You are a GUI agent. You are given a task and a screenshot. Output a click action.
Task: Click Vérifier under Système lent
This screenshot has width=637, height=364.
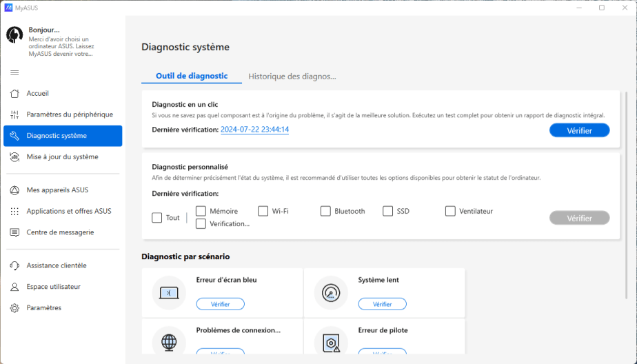[383, 304]
